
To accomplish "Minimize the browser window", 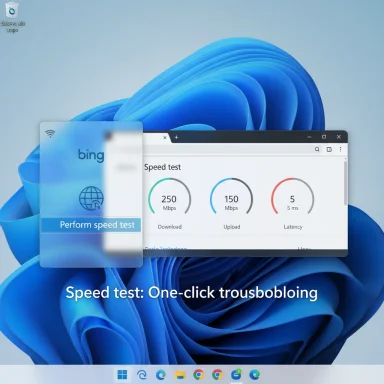I will pyautogui.click(x=309, y=137).
